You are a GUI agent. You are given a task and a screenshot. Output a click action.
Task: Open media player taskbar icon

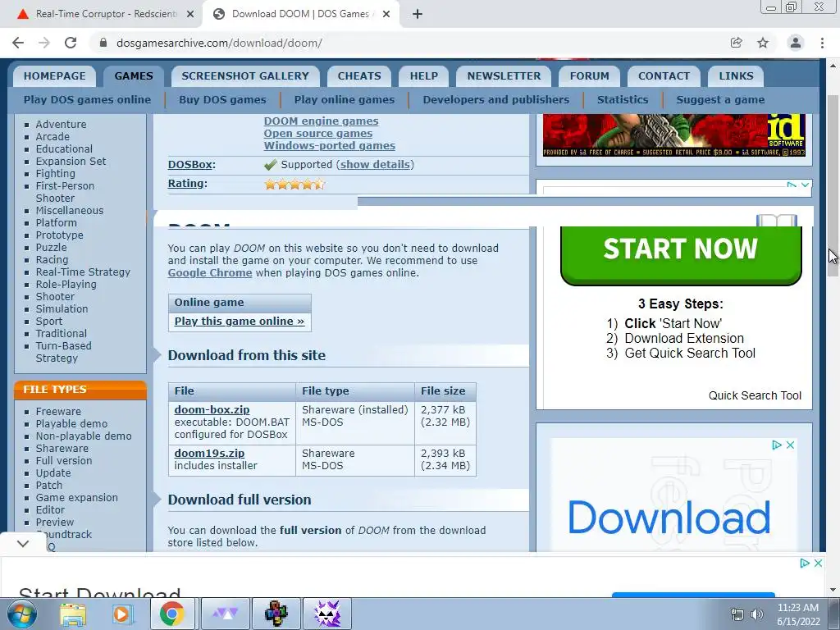(x=121, y=614)
